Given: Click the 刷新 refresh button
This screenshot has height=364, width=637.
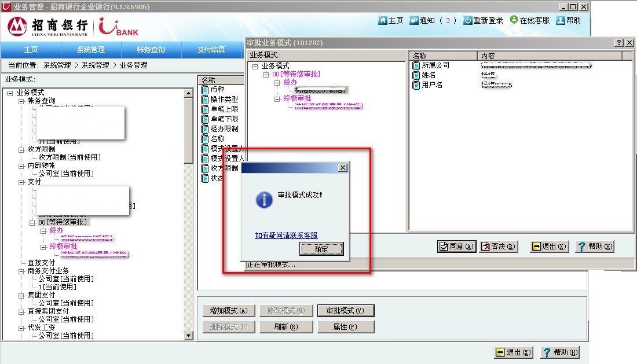Looking at the screenshot, I should tap(285, 327).
